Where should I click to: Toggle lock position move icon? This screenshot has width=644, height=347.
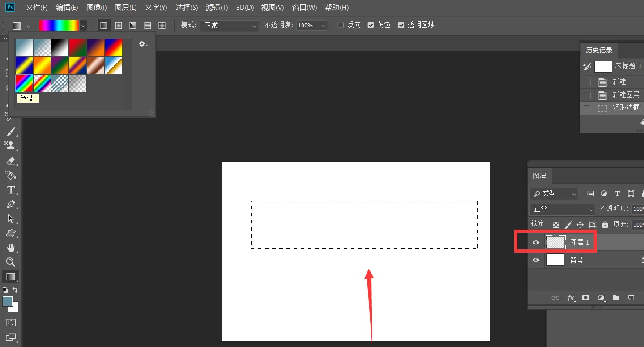coord(580,224)
